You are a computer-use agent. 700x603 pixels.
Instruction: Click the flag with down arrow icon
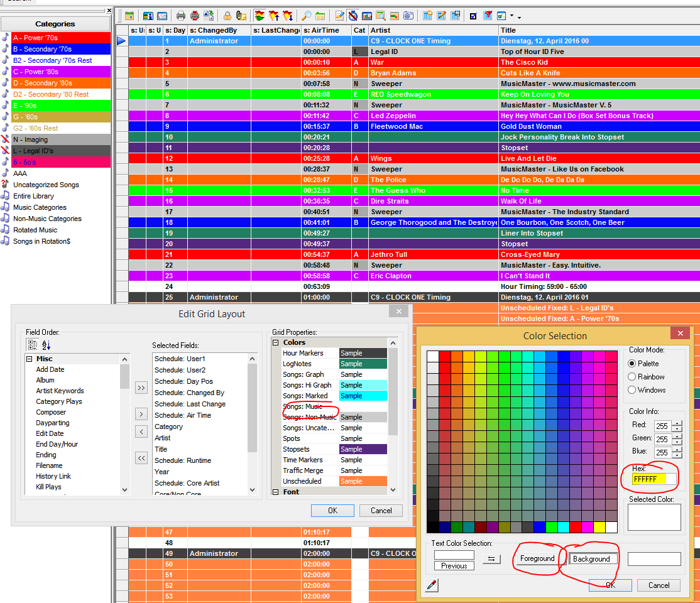point(288,16)
